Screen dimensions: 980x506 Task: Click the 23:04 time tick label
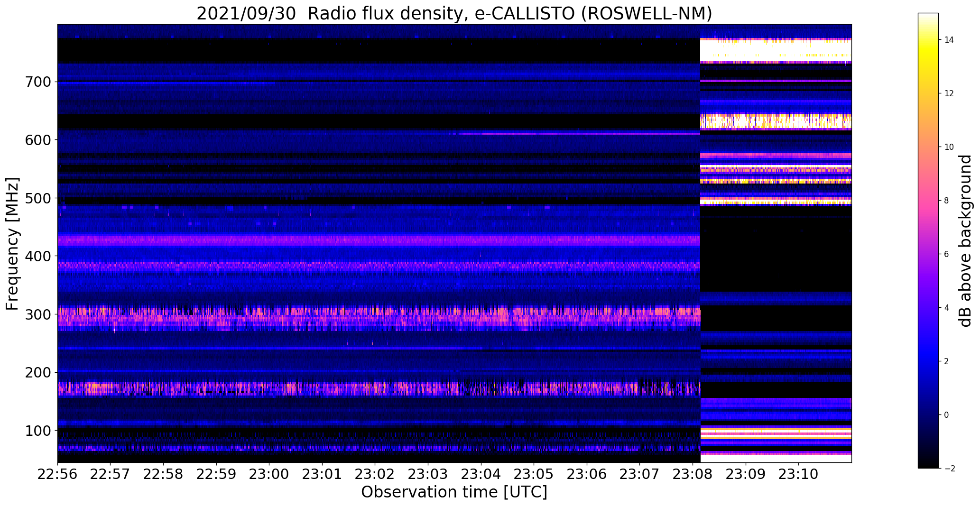click(481, 474)
